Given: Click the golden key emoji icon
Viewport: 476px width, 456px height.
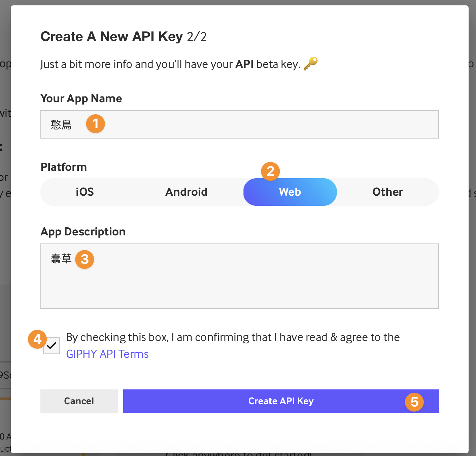Looking at the screenshot, I should [310, 63].
